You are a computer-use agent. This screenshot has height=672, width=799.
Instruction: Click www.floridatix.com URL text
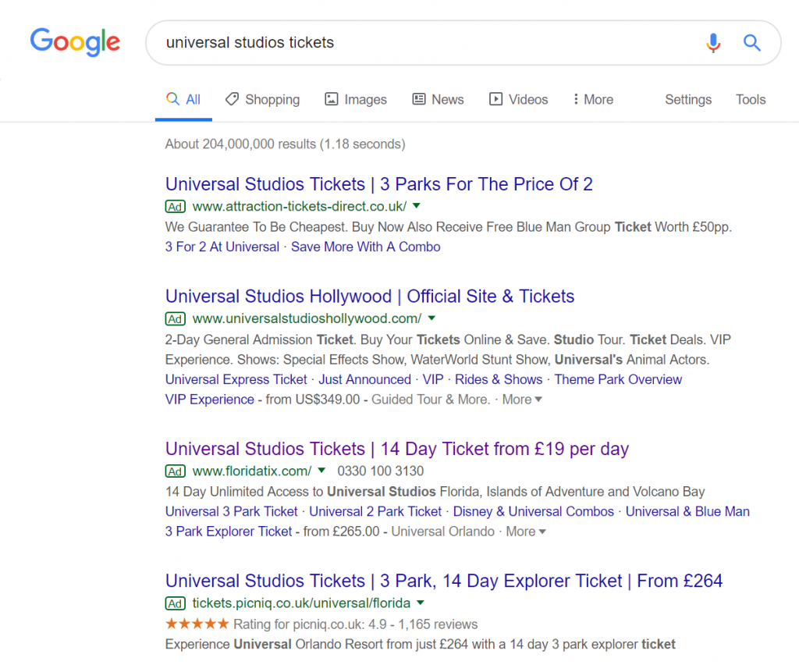tap(252, 471)
